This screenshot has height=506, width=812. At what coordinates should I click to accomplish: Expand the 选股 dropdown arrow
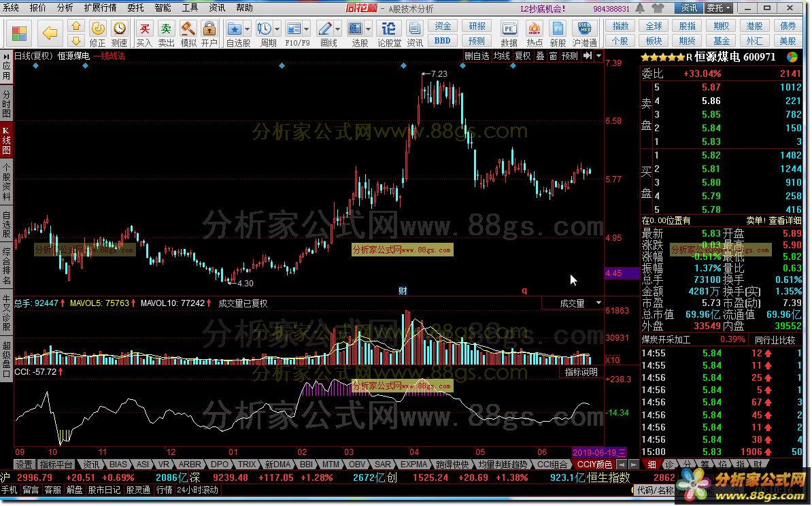pos(368,29)
